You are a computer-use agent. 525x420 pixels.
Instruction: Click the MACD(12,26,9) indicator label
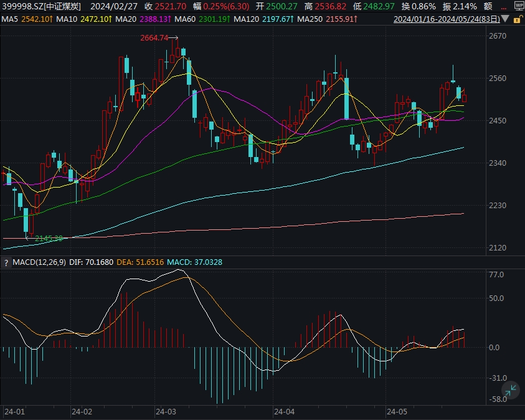click(39, 262)
